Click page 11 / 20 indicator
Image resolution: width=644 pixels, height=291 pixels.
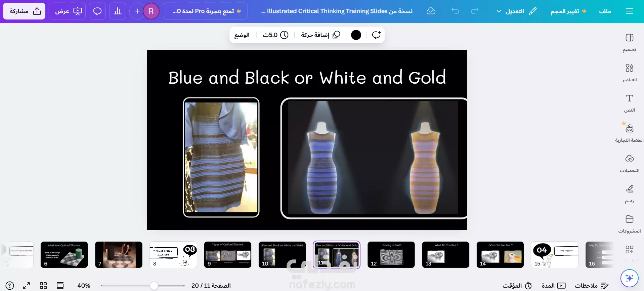click(x=211, y=286)
